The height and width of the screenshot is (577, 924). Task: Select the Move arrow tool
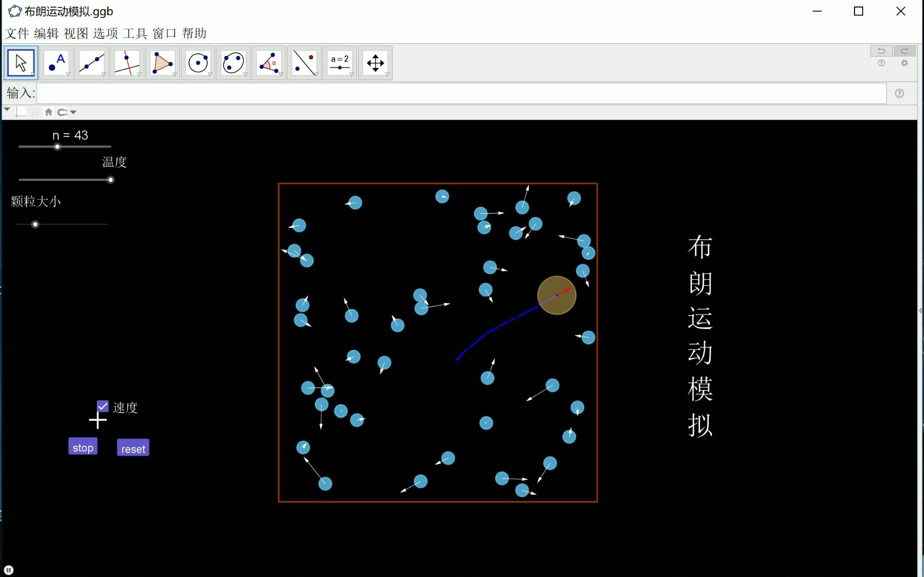(x=20, y=62)
